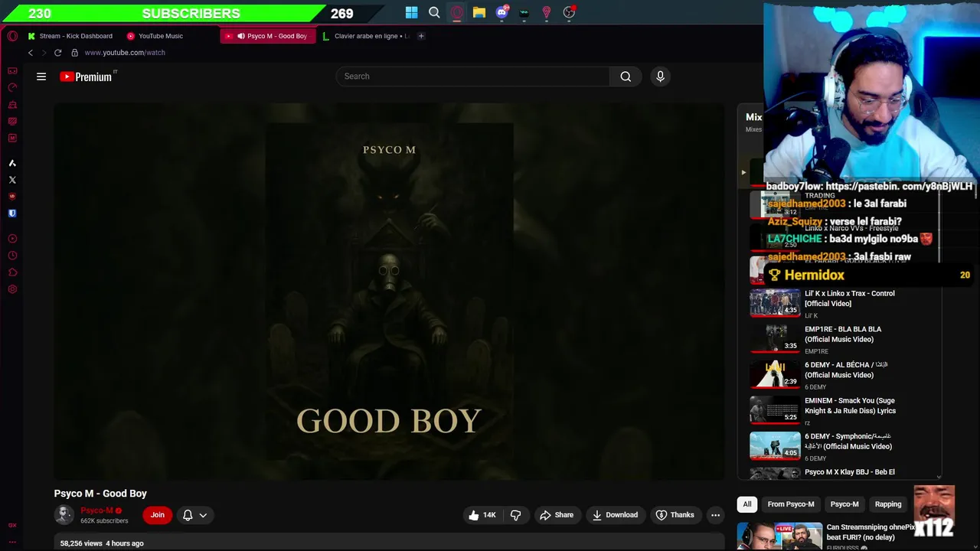Click the Opera GX taskbar icon
The width and height of the screenshot is (980, 551).
457,12
